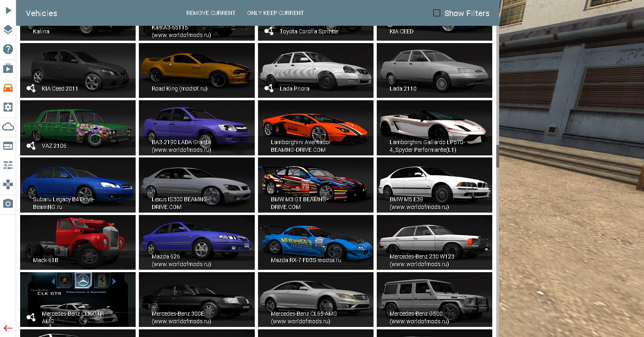Select the Lada Priora thumbnail
Screen dimensions: 644x337
point(316,70)
